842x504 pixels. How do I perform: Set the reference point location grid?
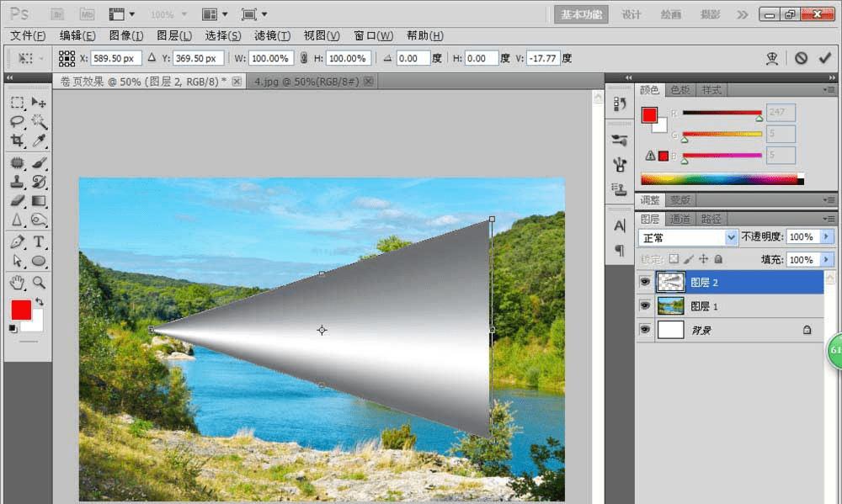(67, 58)
